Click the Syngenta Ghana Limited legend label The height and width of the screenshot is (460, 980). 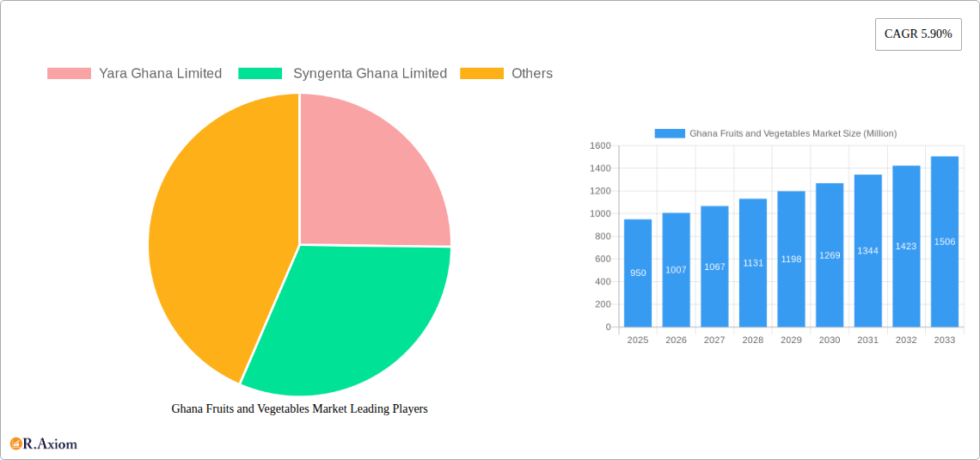point(370,74)
